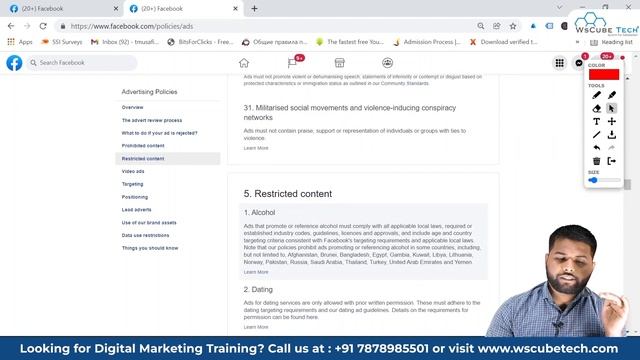Select Overview in Advertising Policies
The height and width of the screenshot is (360, 640).
pos(132,107)
